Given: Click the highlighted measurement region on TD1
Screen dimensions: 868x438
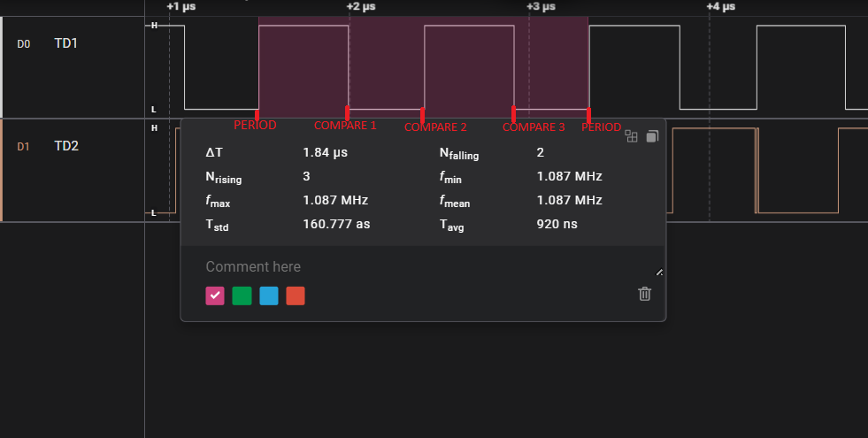Looking at the screenshot, I should pyautogui.click(x=423, y=66).
